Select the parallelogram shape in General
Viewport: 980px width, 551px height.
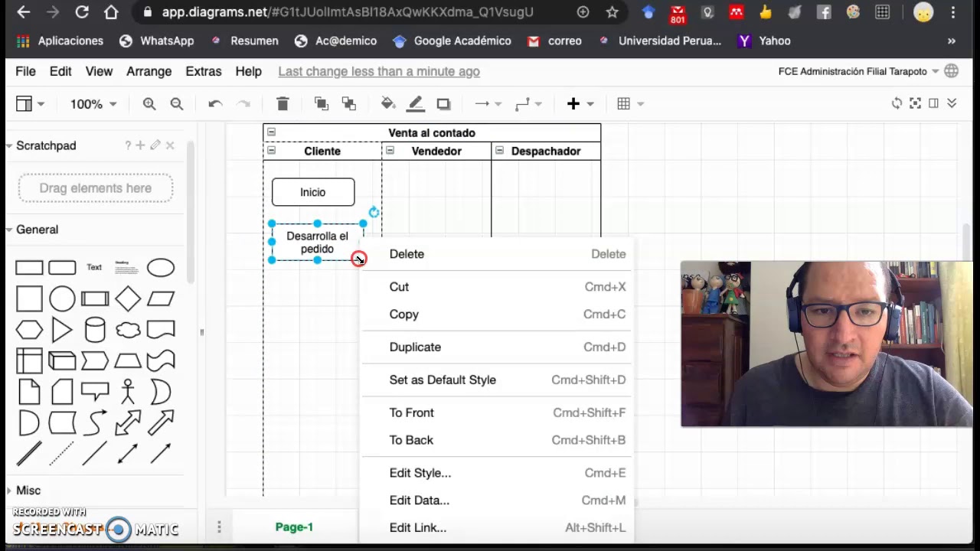[161, 298]
